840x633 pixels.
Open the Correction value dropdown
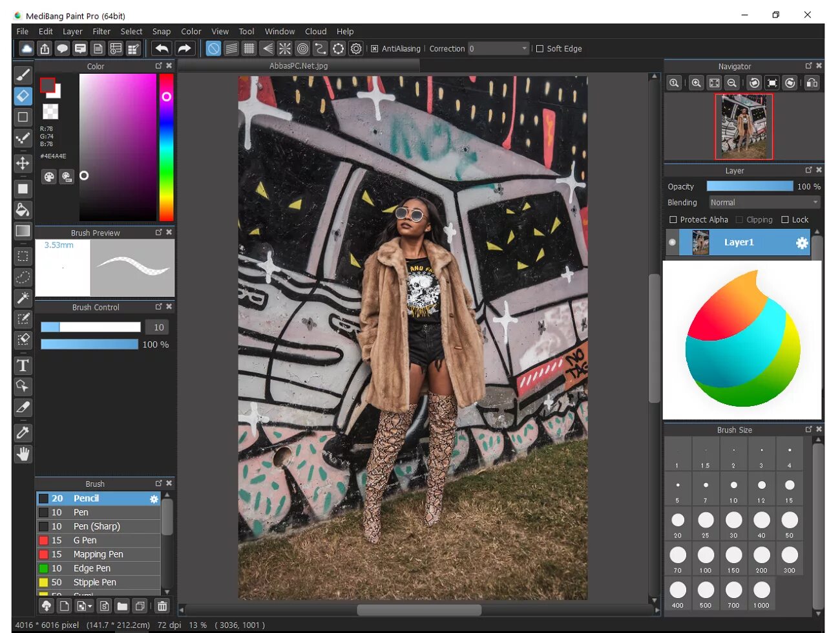pos(498,48)
